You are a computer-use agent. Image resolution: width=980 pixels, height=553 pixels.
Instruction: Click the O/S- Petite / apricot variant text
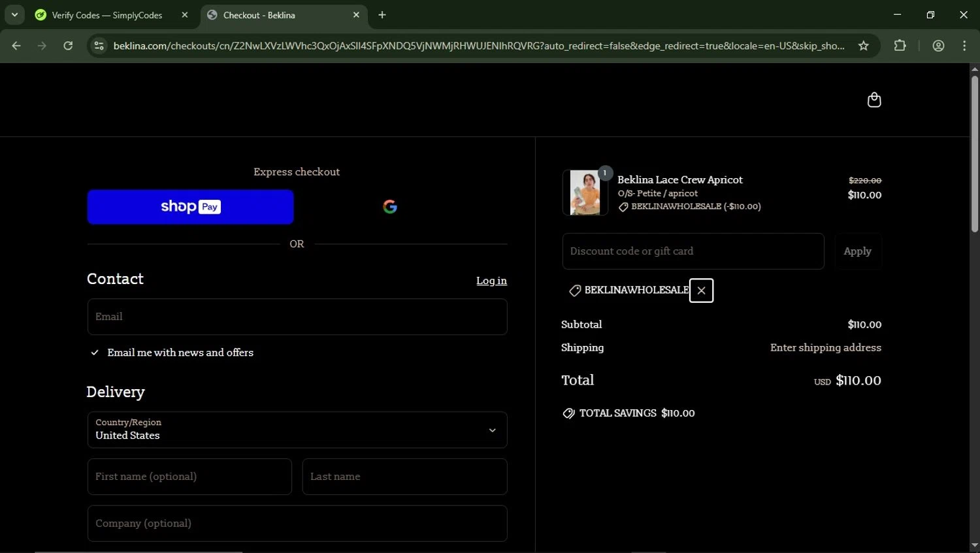tap(658, 193)
